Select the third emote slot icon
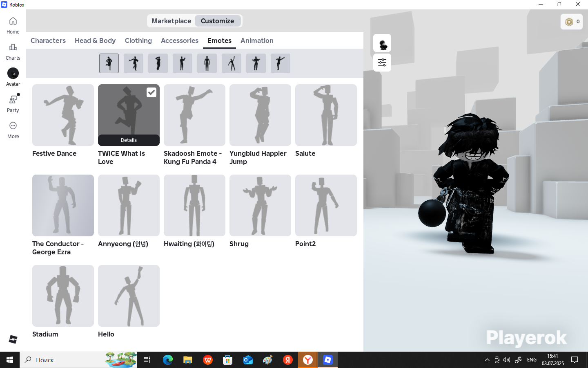588x368 pixels. coord(158,63)
